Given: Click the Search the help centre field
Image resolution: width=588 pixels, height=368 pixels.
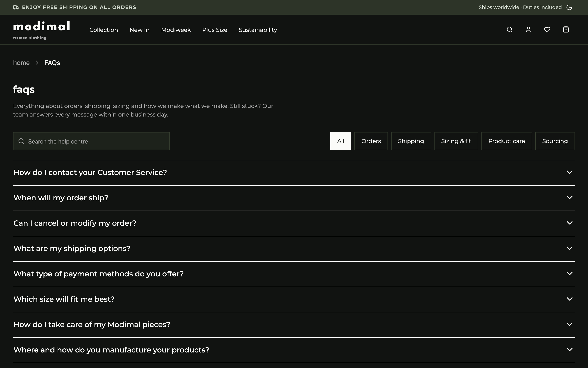Looking at the screenshot, I should point(91,141).
